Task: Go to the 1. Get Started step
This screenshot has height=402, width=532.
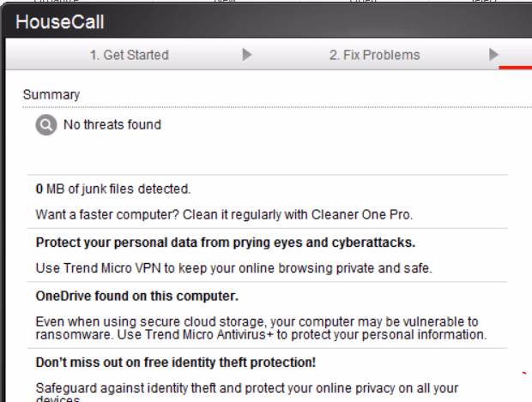Action: tap(129, 55)
